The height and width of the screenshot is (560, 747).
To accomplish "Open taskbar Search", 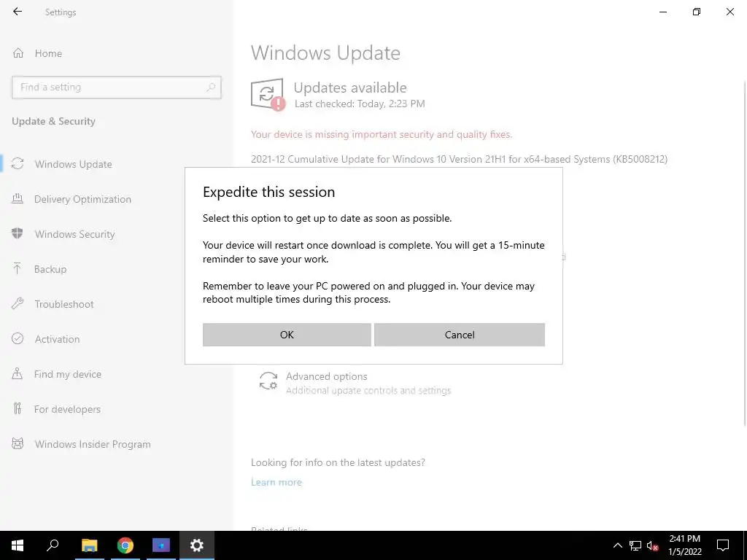I will pyautogui.click(x=53, y=545).
